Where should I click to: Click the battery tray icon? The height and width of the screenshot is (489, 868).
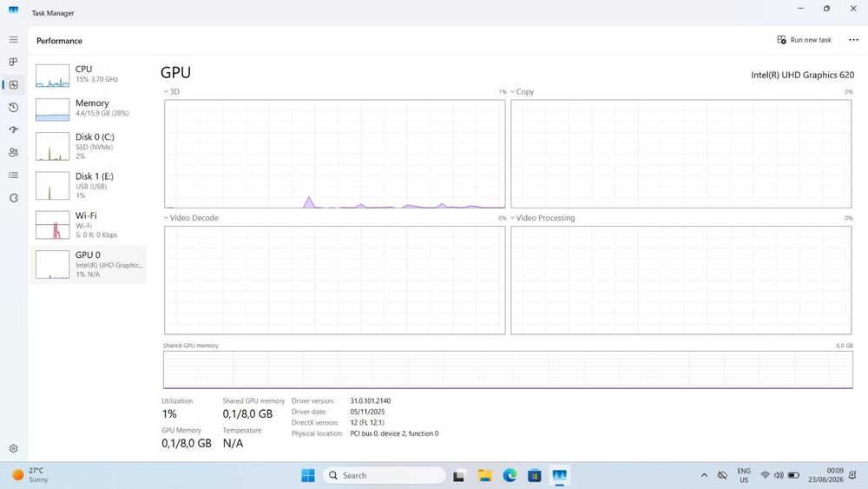tap(793, 475)
